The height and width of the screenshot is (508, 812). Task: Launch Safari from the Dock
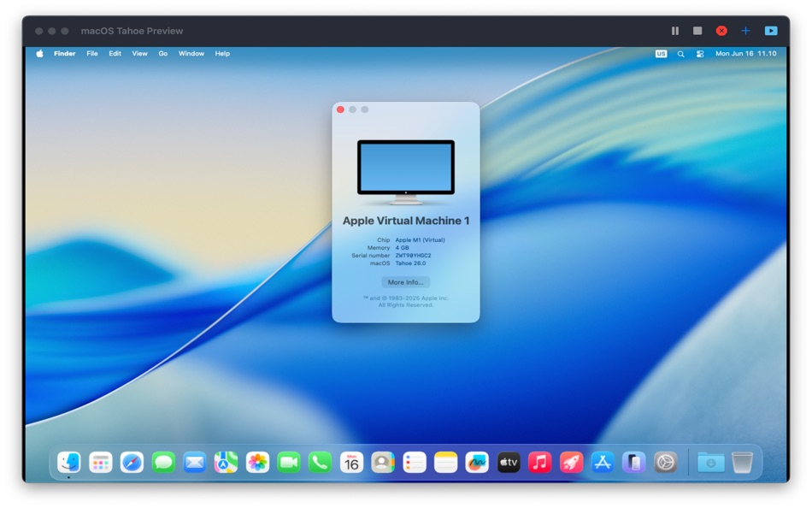132,462
